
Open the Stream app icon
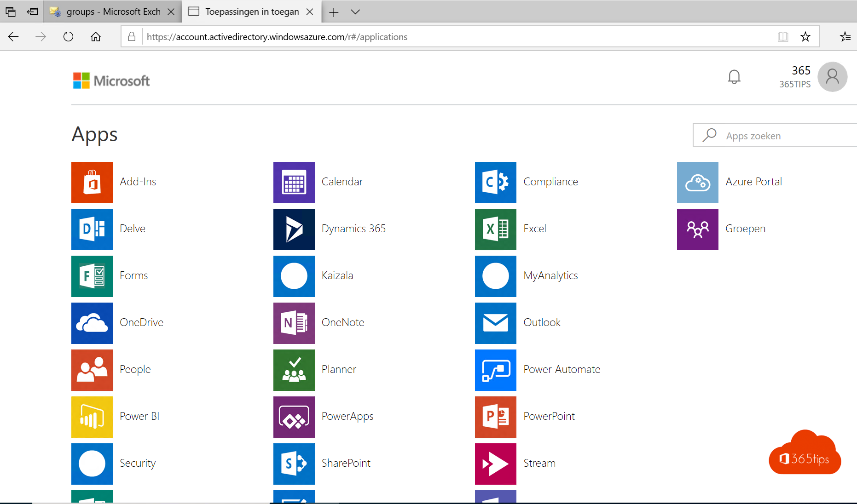click(x=496, y=464)
